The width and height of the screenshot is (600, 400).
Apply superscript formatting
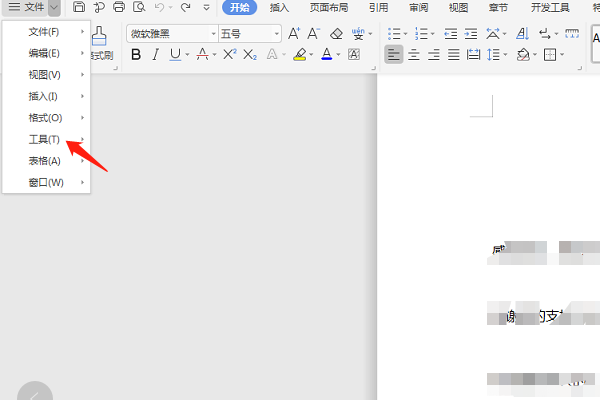coord(230,54)
